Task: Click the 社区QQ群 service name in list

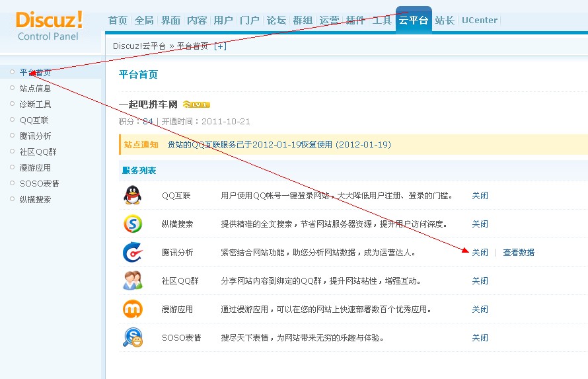Action: coord(180,281)
